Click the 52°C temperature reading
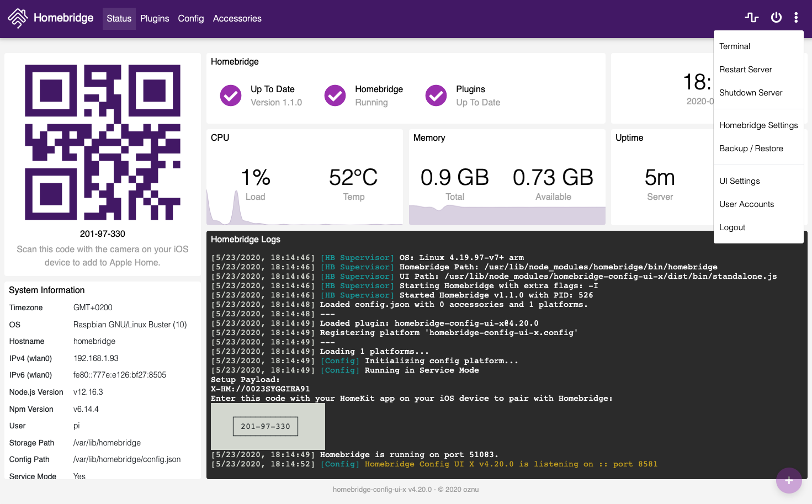812x504 pixels. 353,177
